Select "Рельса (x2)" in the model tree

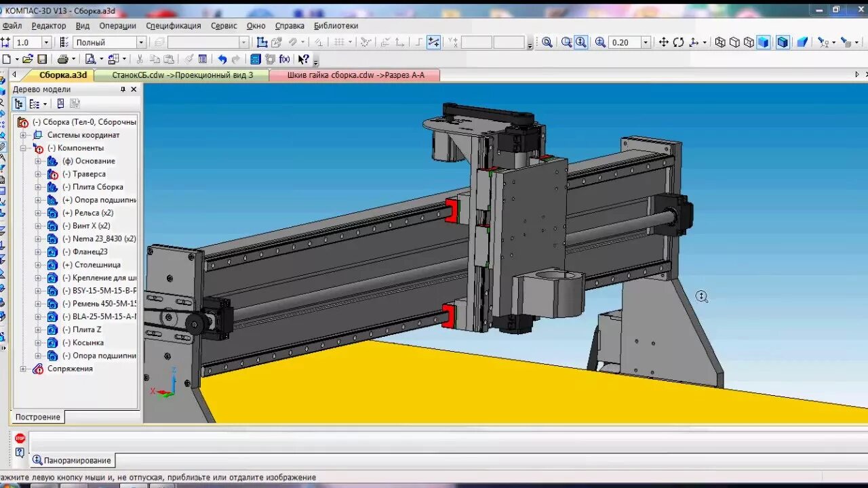87,213
